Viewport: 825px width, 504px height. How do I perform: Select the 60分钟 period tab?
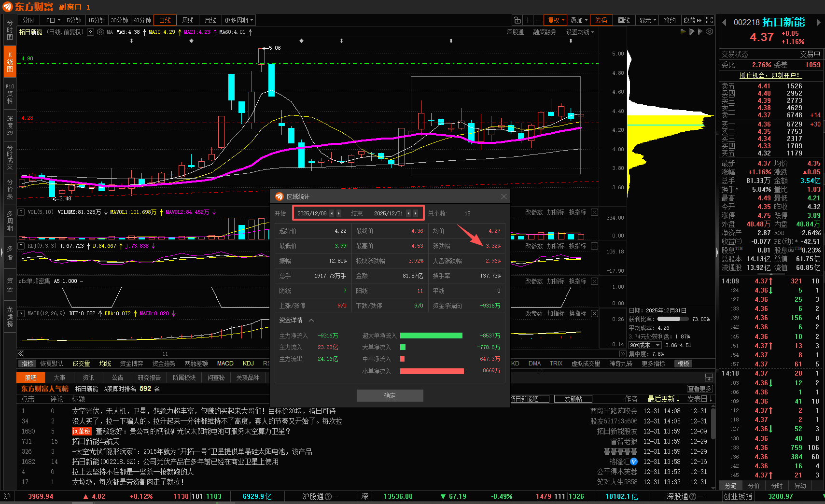click(142, 20)
